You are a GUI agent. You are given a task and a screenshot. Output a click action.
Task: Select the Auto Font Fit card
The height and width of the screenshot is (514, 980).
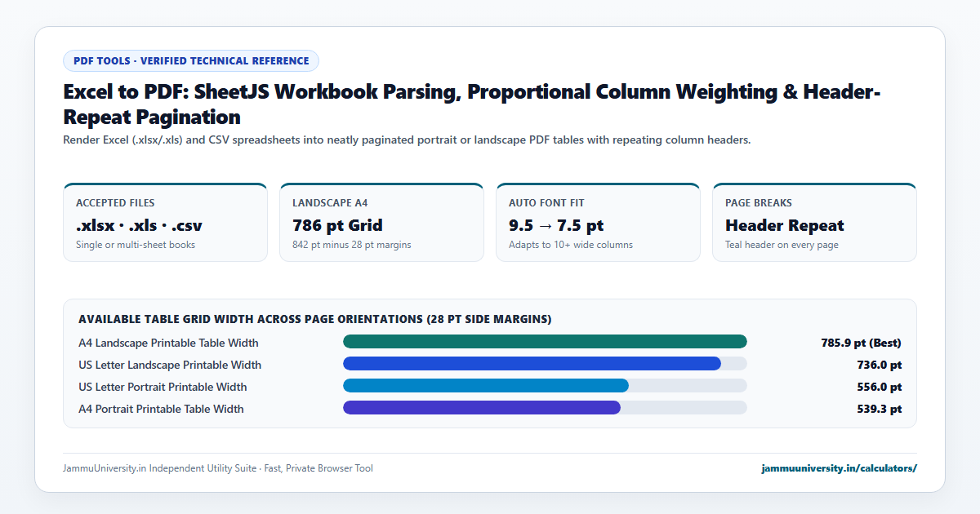[x=598, y=222]
